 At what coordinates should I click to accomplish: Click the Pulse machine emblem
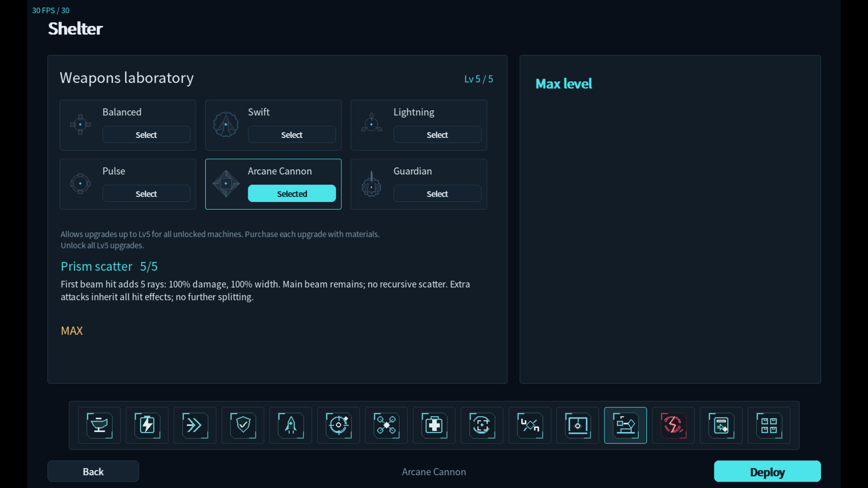[80, 183]
